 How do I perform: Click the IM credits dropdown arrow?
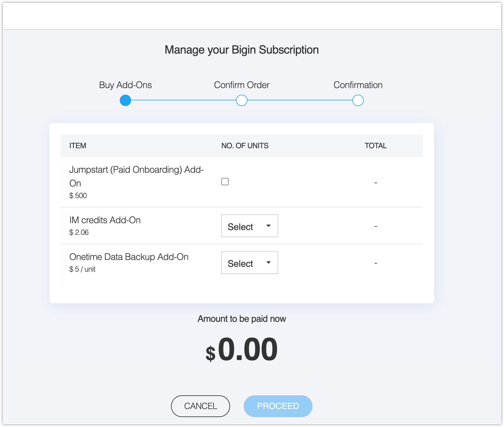[x=268, y=226]
